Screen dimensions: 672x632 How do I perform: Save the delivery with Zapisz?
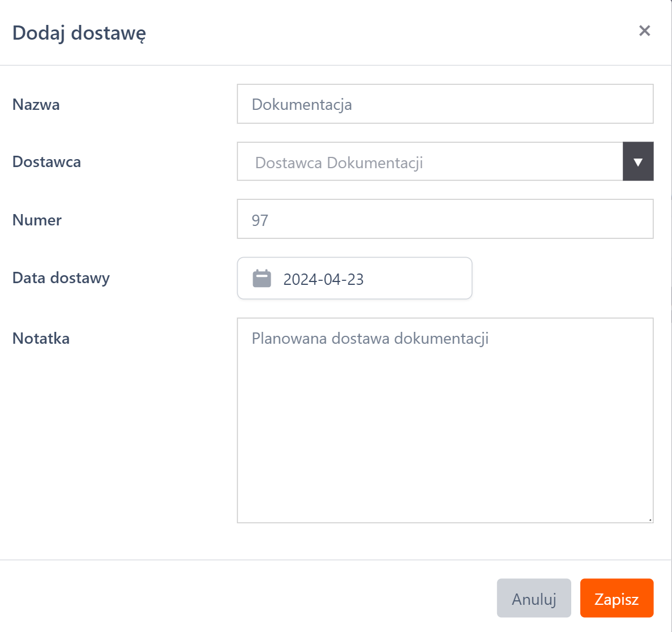point(617,599)
